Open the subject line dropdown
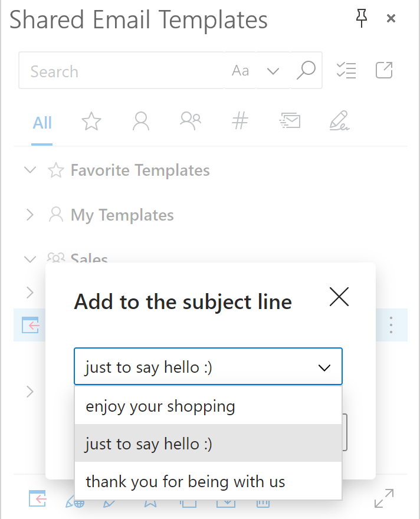420x519 pixels. pyautogui.click(x=324, y=366)
